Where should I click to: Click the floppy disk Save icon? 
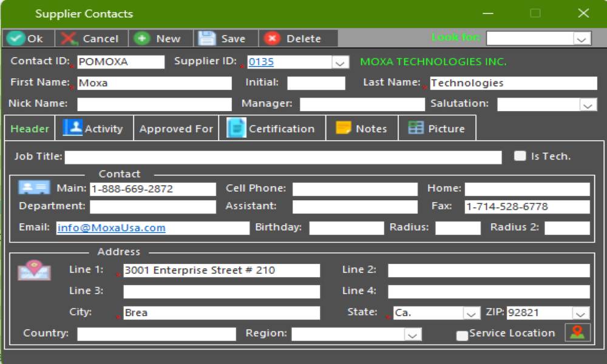[x=207, y=38]
